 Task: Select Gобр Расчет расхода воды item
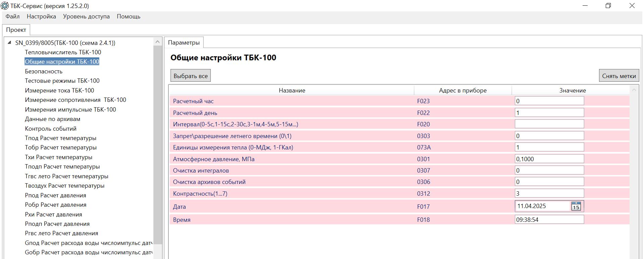(x=89, y=252)
